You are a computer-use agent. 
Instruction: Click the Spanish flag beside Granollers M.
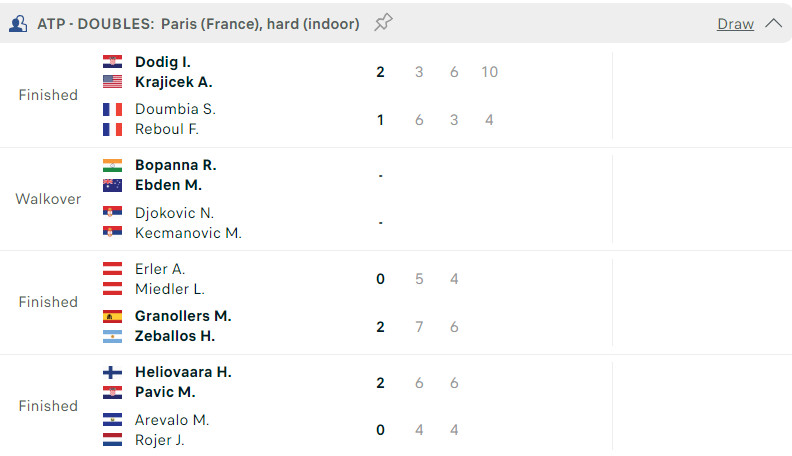tap(112, 316)
